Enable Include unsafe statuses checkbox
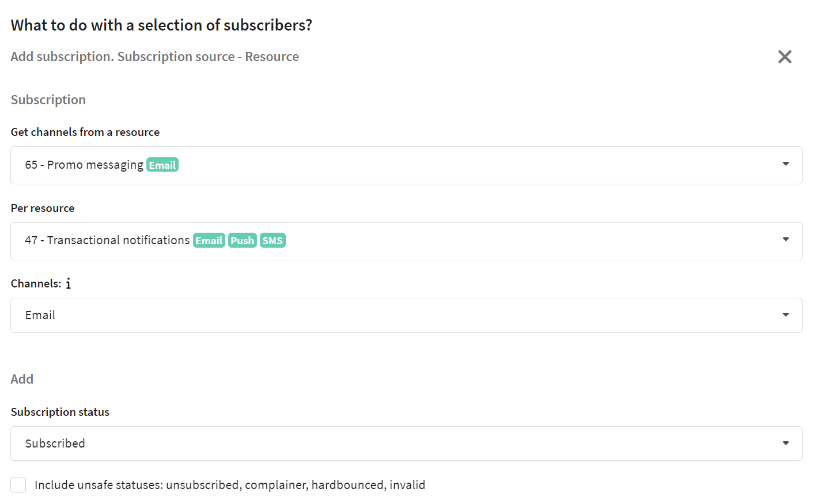This screenshot has height=504, width=813. pyautogui.click(x=18, y=485)
